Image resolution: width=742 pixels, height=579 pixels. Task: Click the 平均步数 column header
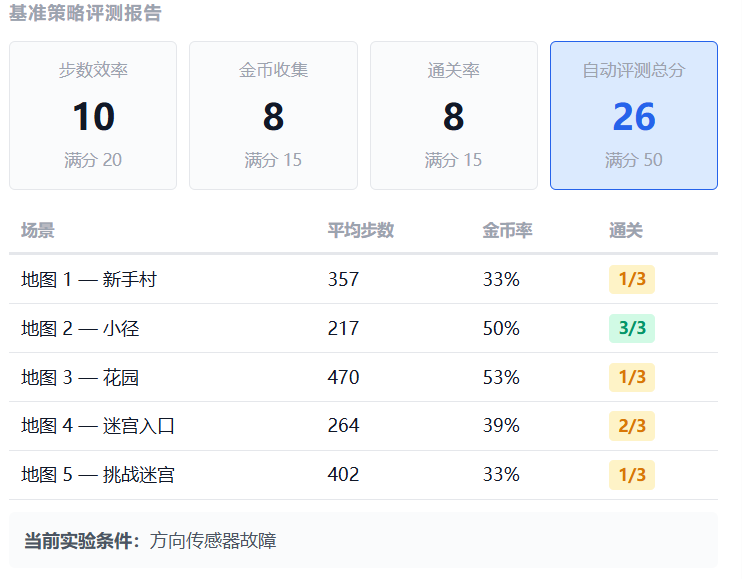pyautogui.click(x=361, y=230)
